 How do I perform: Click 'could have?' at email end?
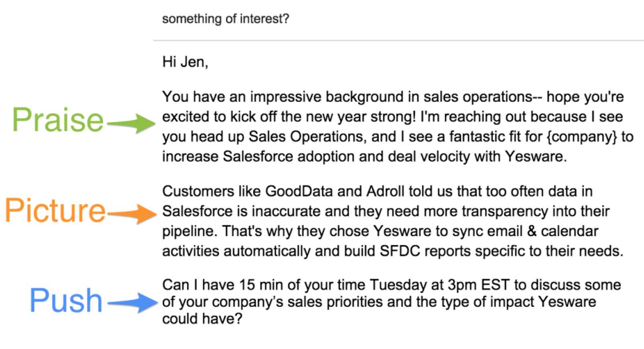(202, 319)
